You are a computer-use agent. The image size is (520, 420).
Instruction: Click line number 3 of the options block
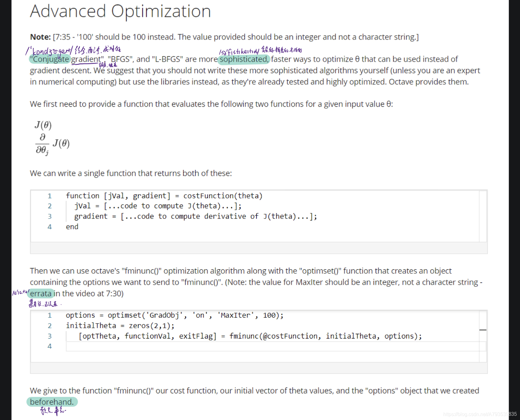tap(50, 336)
